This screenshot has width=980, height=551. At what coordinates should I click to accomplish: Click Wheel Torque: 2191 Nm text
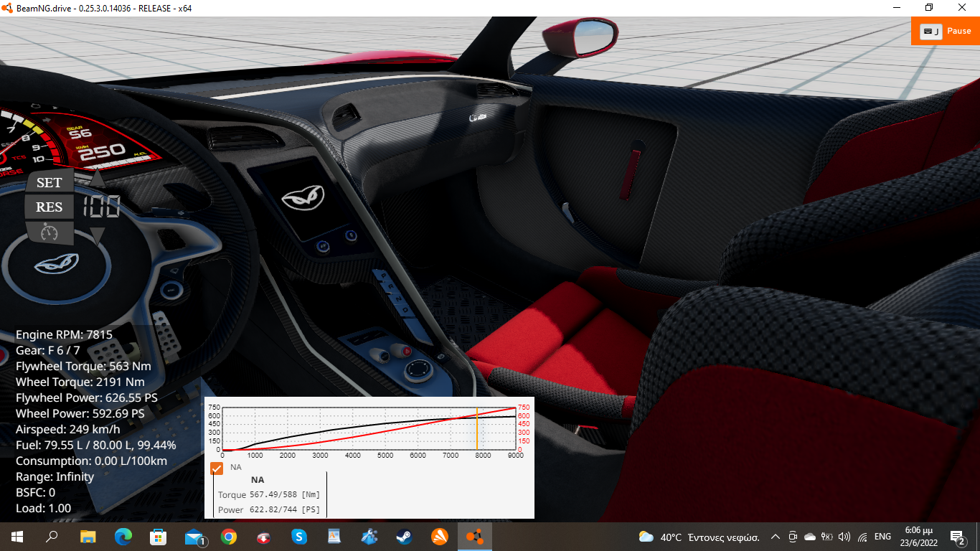[x=80, y=382]
